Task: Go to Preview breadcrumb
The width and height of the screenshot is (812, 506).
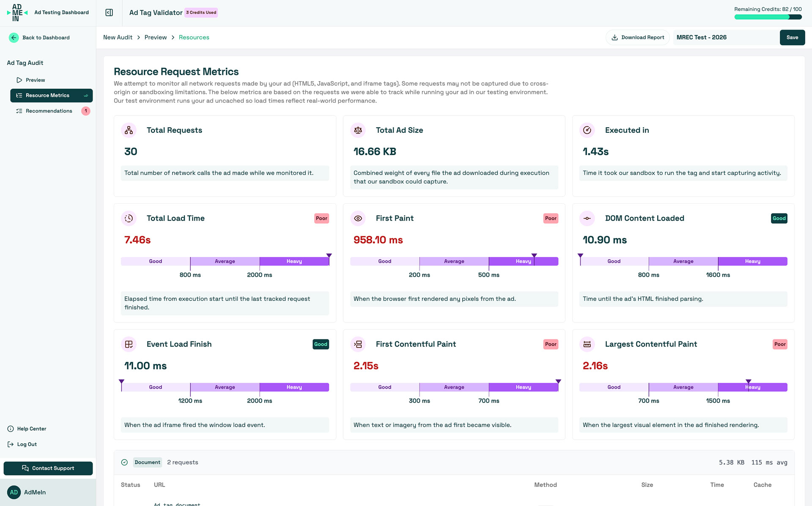Action: tap(156, 38)
